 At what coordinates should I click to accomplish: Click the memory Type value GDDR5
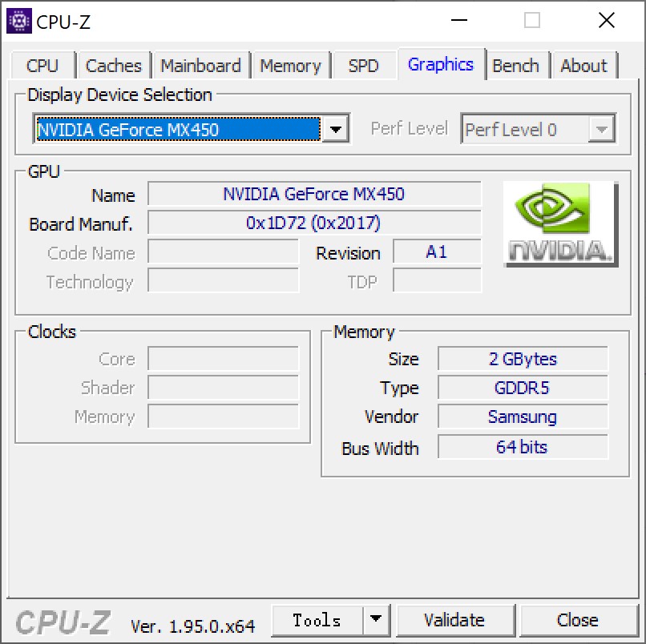pos(523,388)
